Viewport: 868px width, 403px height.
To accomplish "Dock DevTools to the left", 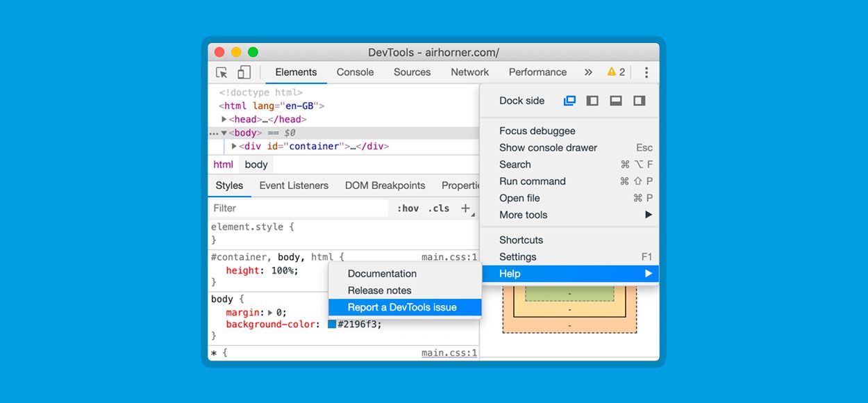I will [x=592, y=101].
